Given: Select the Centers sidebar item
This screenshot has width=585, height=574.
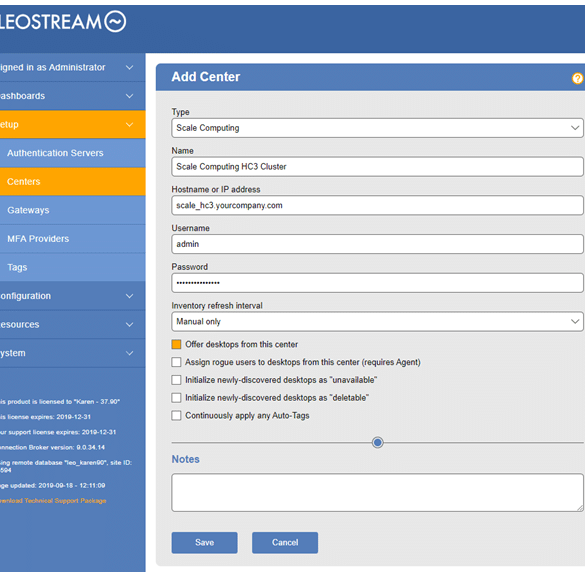Looking at the screenshot, I should coord(73,182).
